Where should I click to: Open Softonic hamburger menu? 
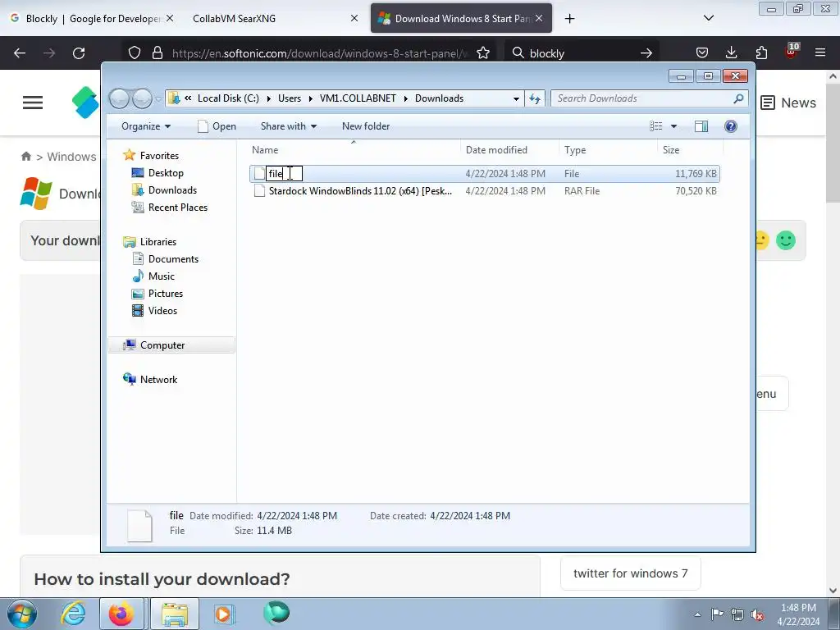(33, 103)
